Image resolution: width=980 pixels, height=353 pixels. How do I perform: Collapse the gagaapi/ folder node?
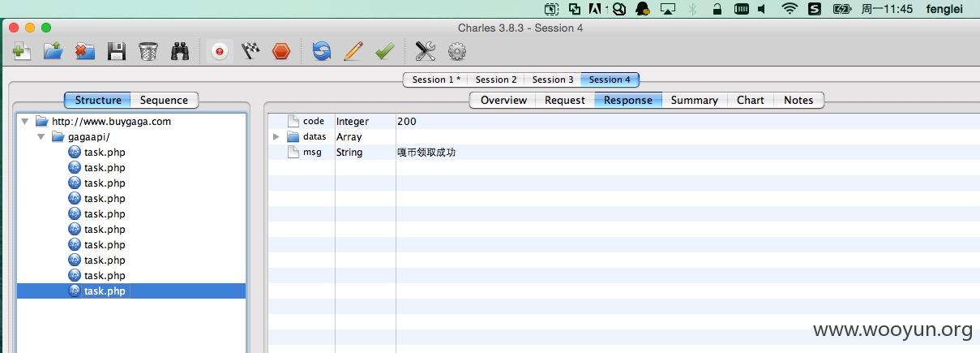tap(41, 137)
